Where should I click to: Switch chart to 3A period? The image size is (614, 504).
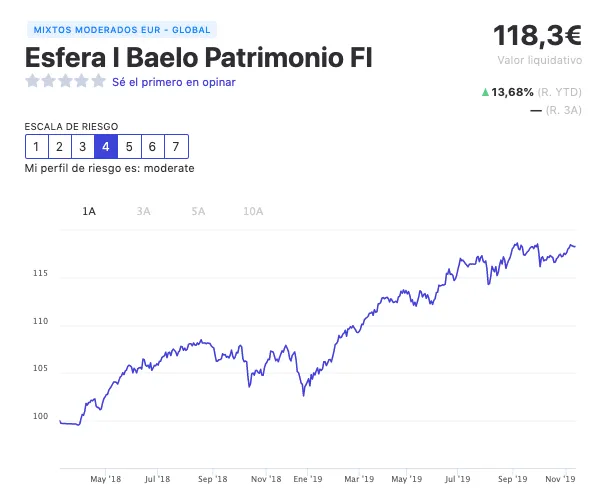click(x=143, y=211)
